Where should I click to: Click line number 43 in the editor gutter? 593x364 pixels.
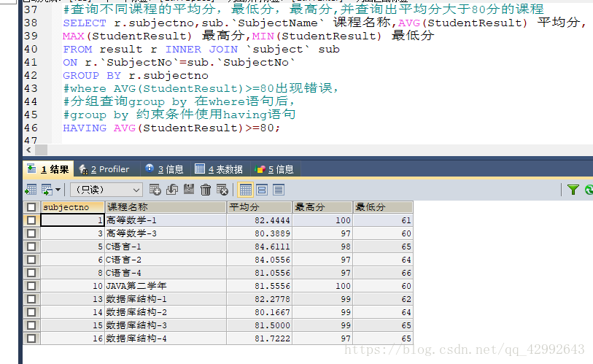point(31,88)
